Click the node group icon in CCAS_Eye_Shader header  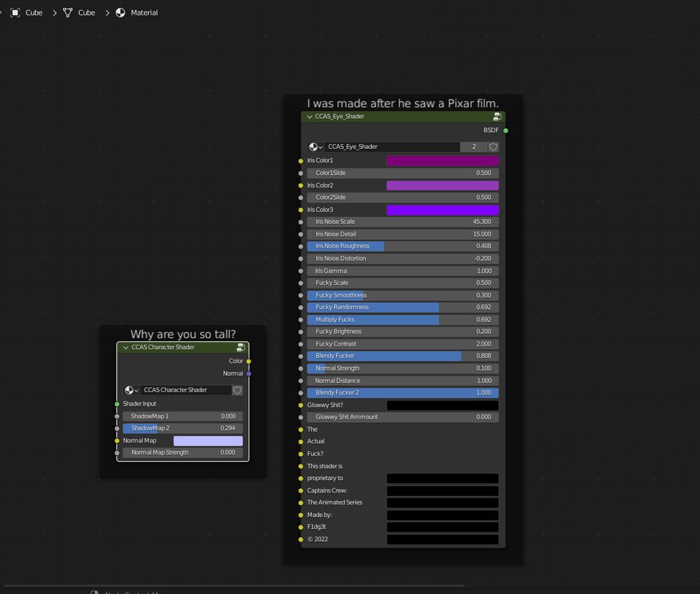point(498,116)
